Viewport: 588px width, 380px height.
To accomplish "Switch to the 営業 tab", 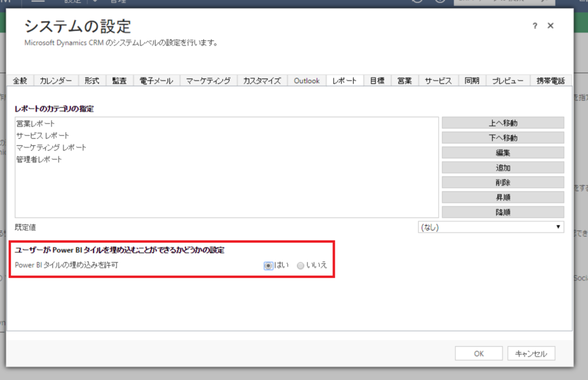I will (405, 80).
